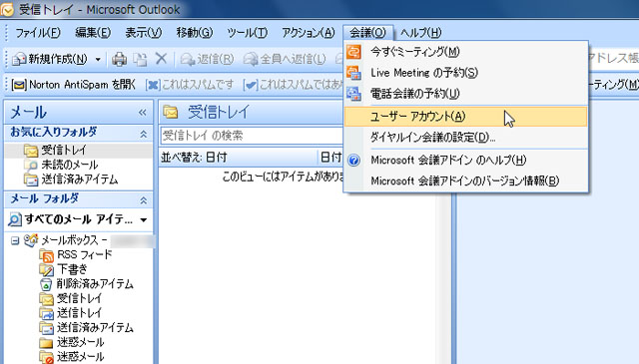The height and width of the screenshot is (364, 639).
Task: Click the blue help question mark icon
Action: pyautogui.click(x=353, y=160)
